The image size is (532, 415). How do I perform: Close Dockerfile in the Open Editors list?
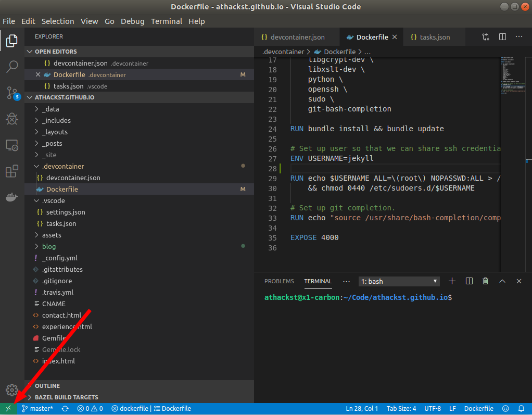(38, 74)
